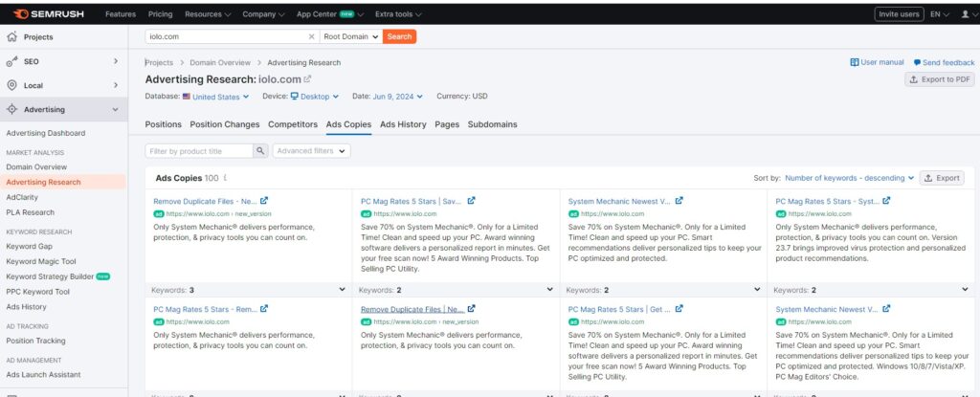This screenshot has width=980, height=397.
Task: Collapse the Advertising sidebar section
Action: point(116,109)
